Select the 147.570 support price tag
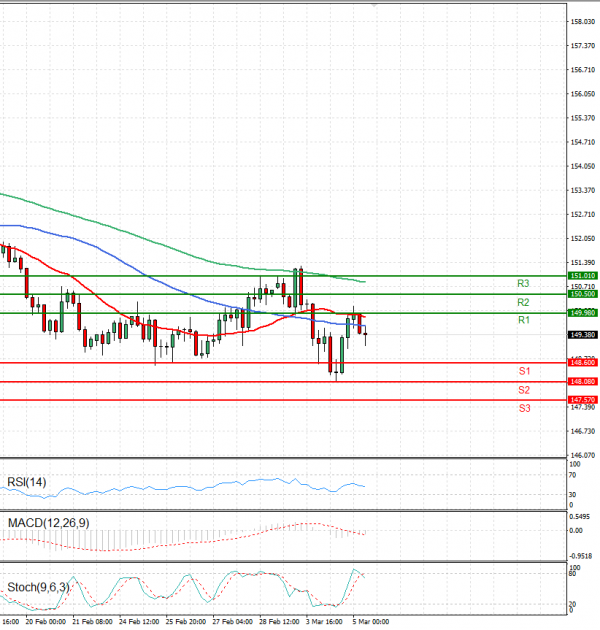The image size is (600, 630). pos(582,400)
